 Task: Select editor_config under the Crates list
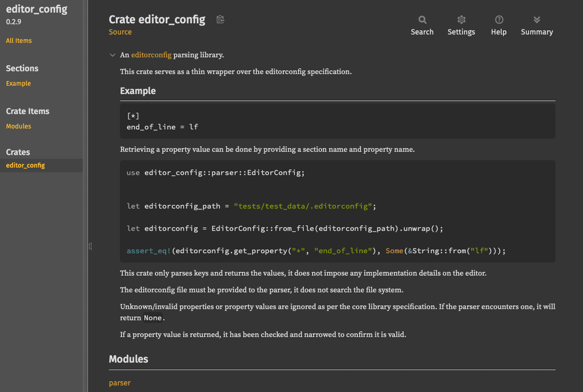[x=24, y=165]
